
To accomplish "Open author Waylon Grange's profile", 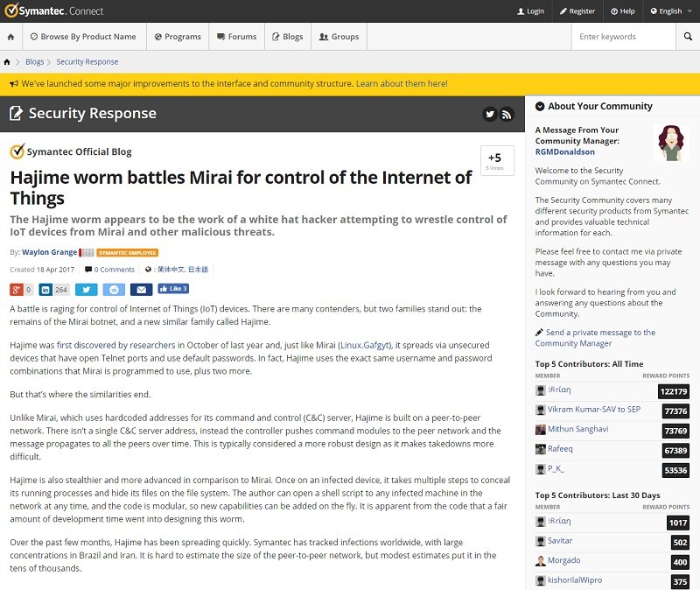I will pyautogui.click(x=50, y=252).
